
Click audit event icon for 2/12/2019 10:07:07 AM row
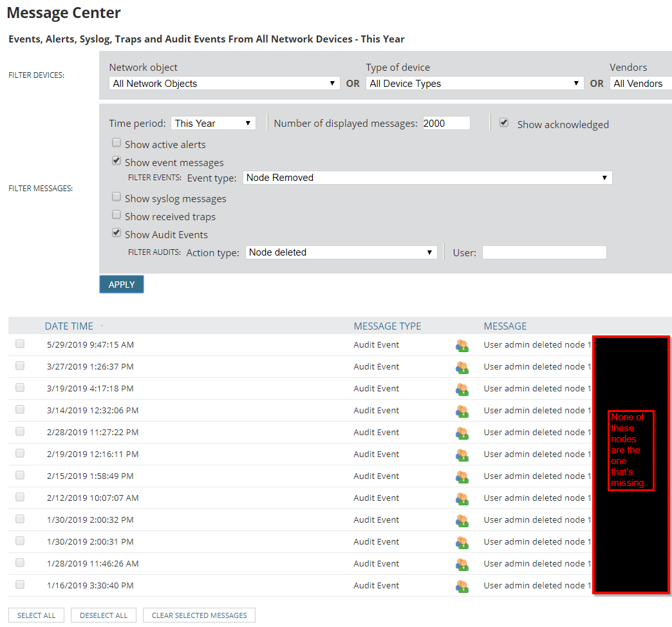tap(462, 498)
